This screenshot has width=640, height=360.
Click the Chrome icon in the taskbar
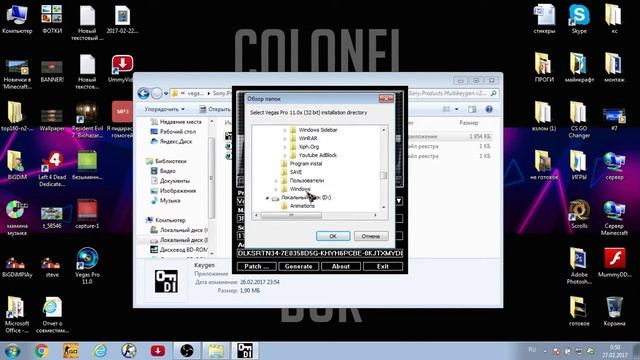(x=41, y=351)
